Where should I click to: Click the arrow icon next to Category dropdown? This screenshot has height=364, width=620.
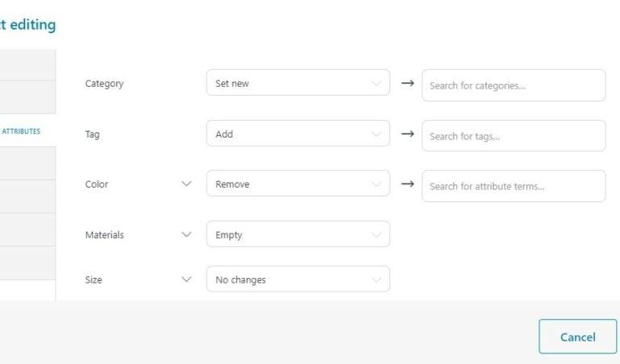click(x=408, y=83)
